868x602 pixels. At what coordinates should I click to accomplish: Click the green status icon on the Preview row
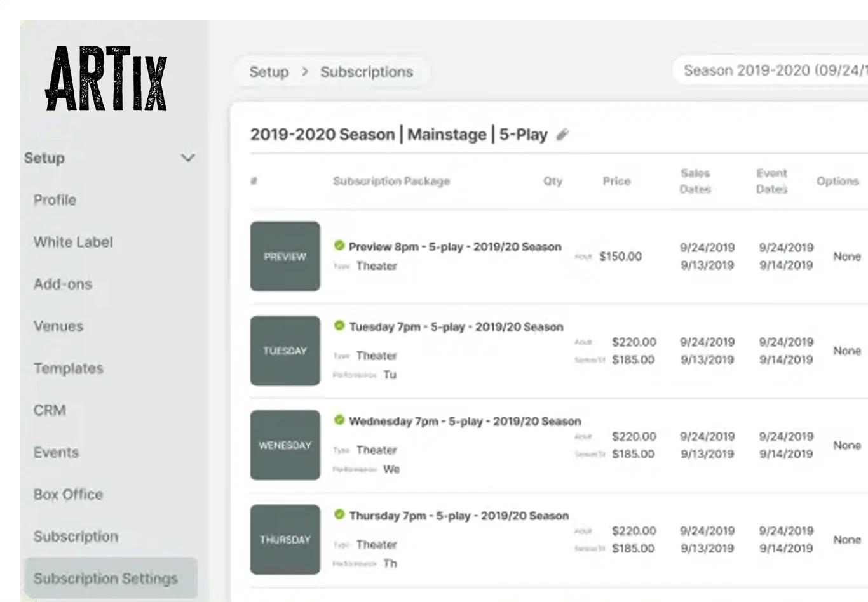coord(339,246)
